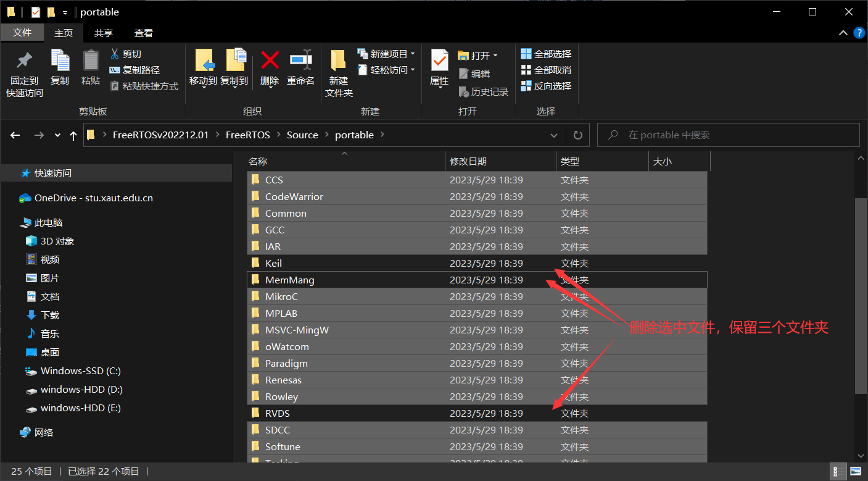
Task: Click Select all (全部选择) button
Action: [x=546, y=54]
